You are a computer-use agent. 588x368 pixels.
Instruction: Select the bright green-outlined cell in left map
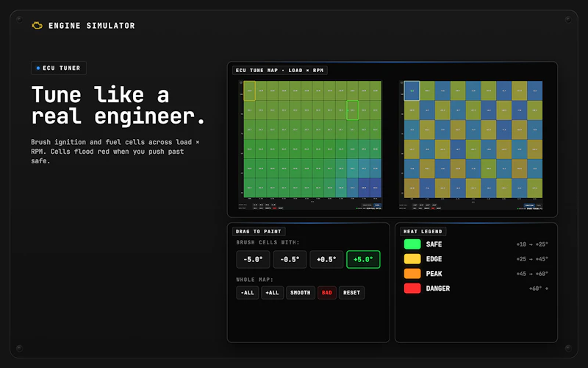click(x=352, y=110)
